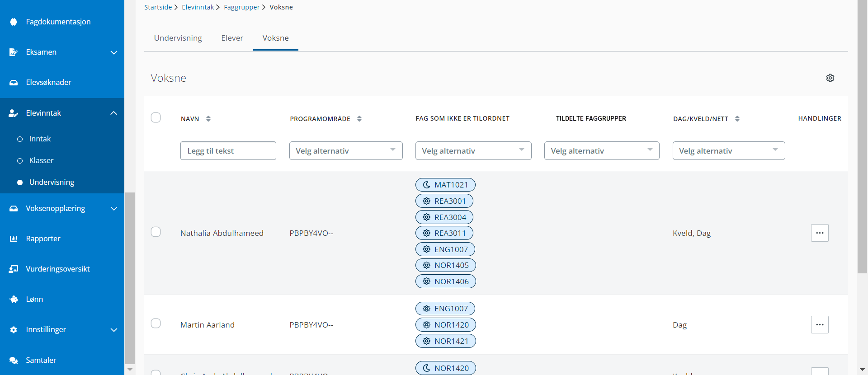Click the Rapporter chart icon
Viewport: 868px width, 375px height.
coord(14,239)
